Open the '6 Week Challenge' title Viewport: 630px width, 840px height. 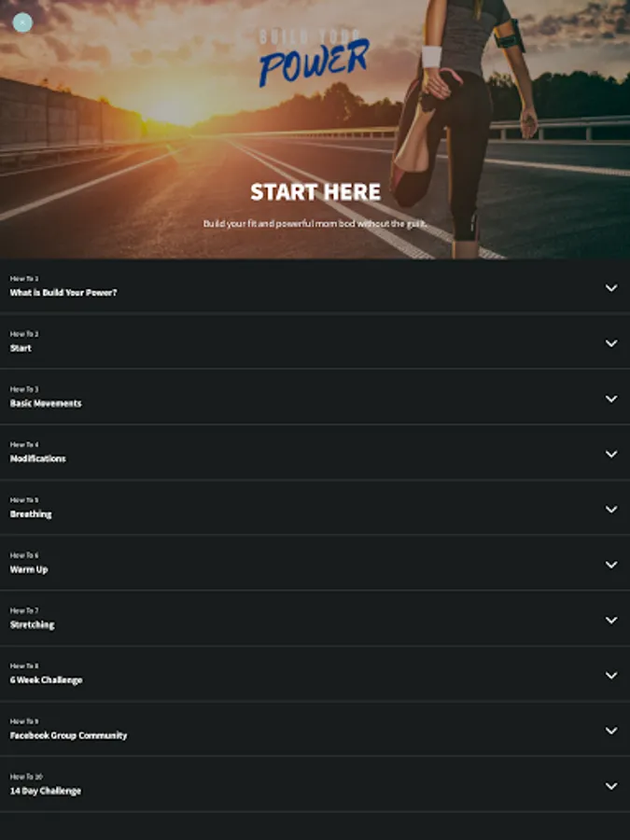46,680
